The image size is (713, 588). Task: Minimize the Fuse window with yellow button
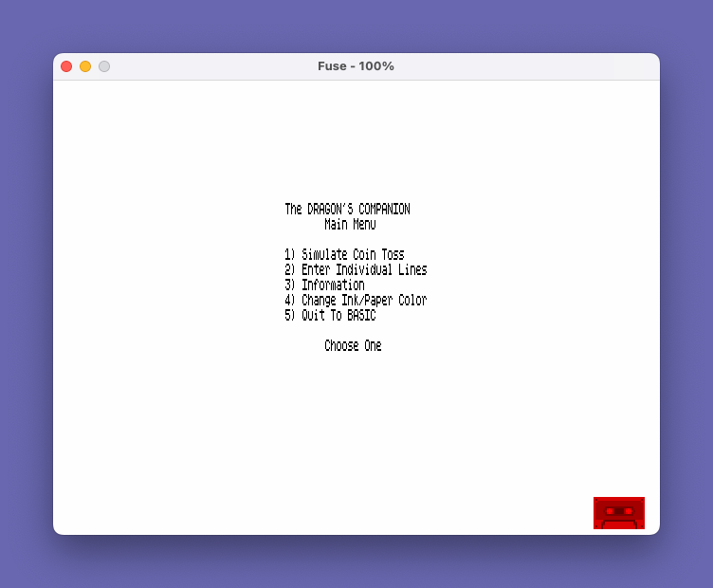coord(85,66)
